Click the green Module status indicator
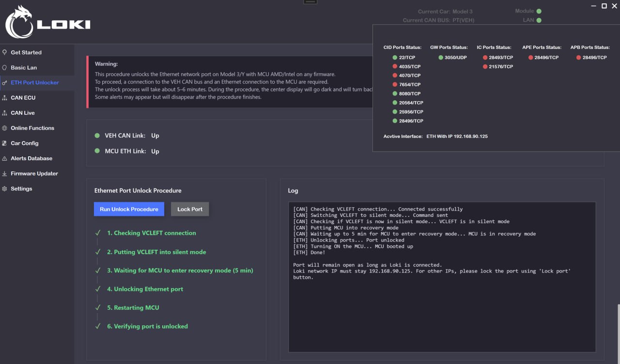This screenshot has height=364, width=620. 539,11
